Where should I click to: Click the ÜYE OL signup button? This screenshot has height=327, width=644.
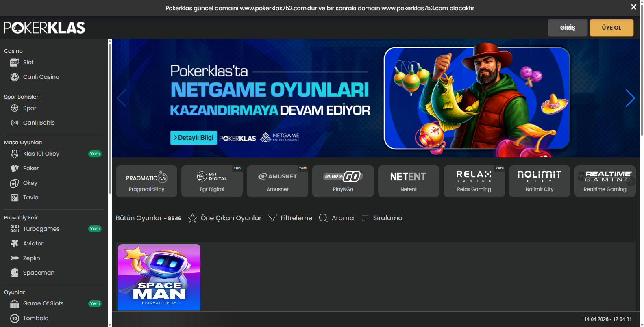tap(611, 28)
